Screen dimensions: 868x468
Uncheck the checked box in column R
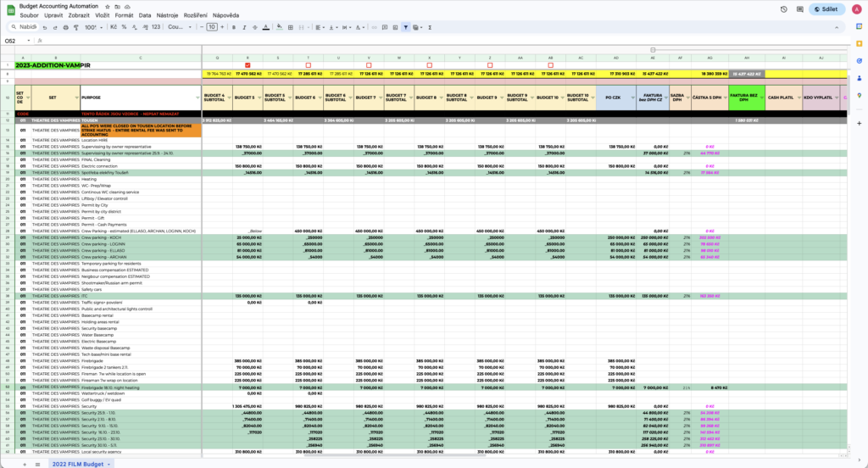click(x=248, y=64)
